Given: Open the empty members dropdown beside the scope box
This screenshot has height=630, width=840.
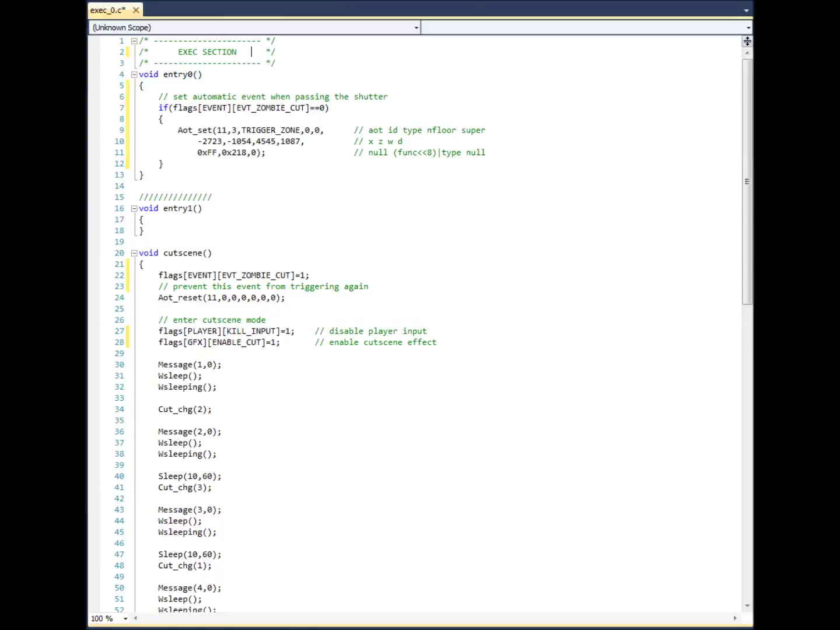Looking at the screenshot, I should pyautogui.click(x=748, y=27).
